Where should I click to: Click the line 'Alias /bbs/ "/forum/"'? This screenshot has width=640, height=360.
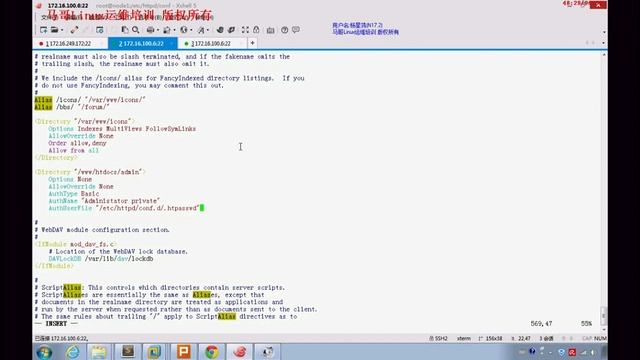pyautogui.click(x=72, y=107)
